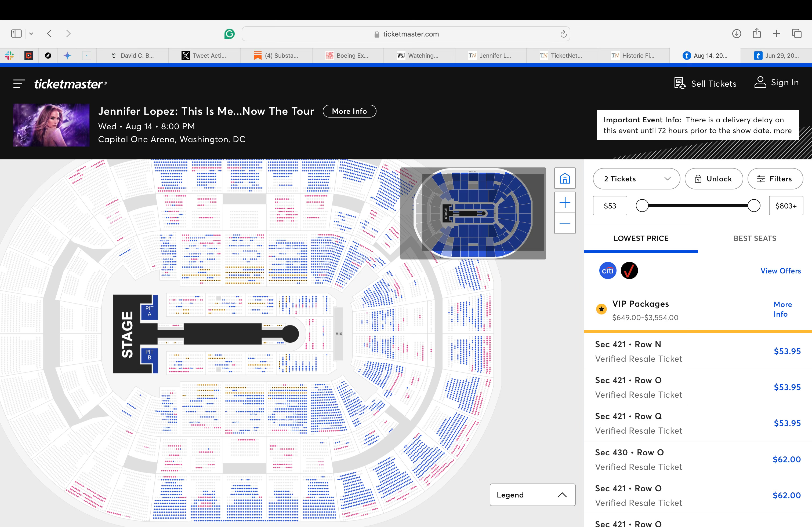Show browser downloads icon
Viewport: 812px width, 527px height.
737,33
